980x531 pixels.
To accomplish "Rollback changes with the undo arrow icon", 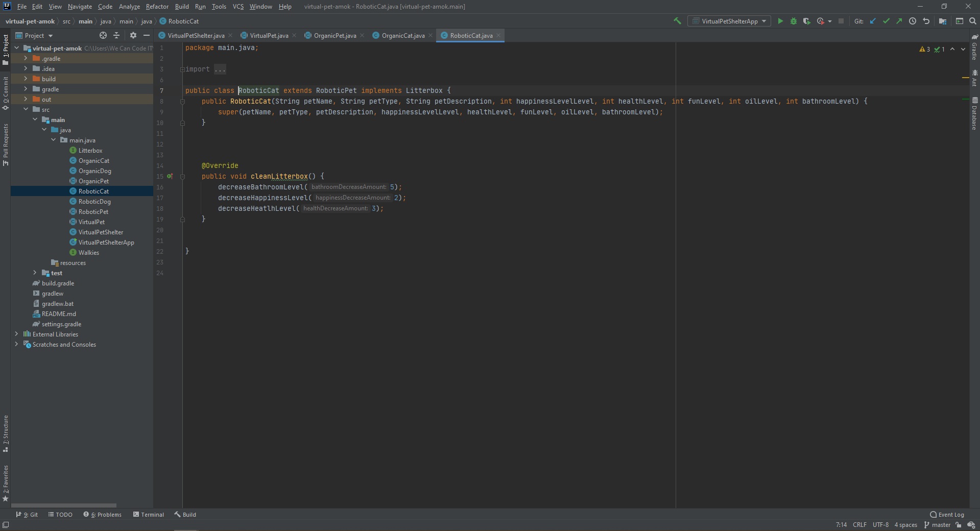I will 926,21.
